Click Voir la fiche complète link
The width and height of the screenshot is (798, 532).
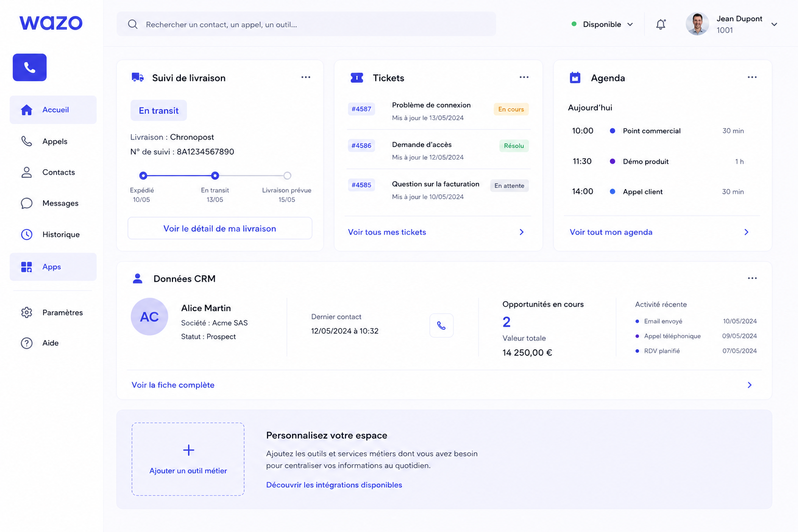(x=173, y=385)
